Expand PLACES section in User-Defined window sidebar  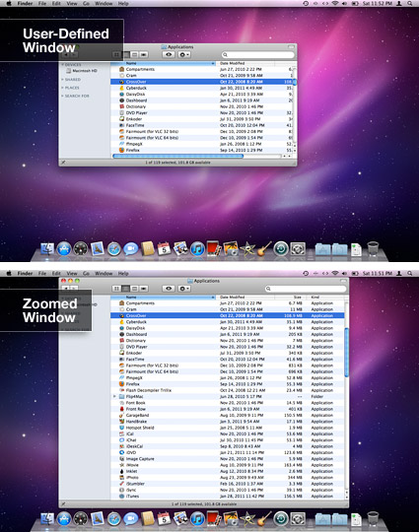63,88
